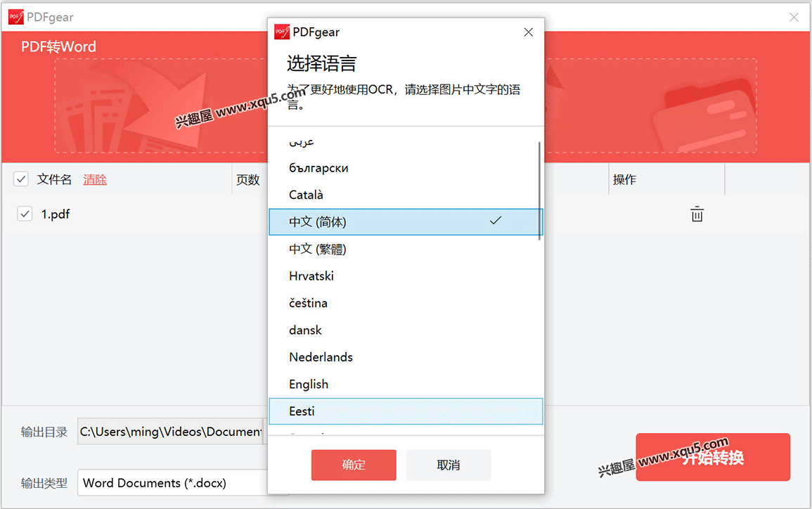Click the language list scrollbar thumb
The image size is (812, 509).
coord(540,191)
